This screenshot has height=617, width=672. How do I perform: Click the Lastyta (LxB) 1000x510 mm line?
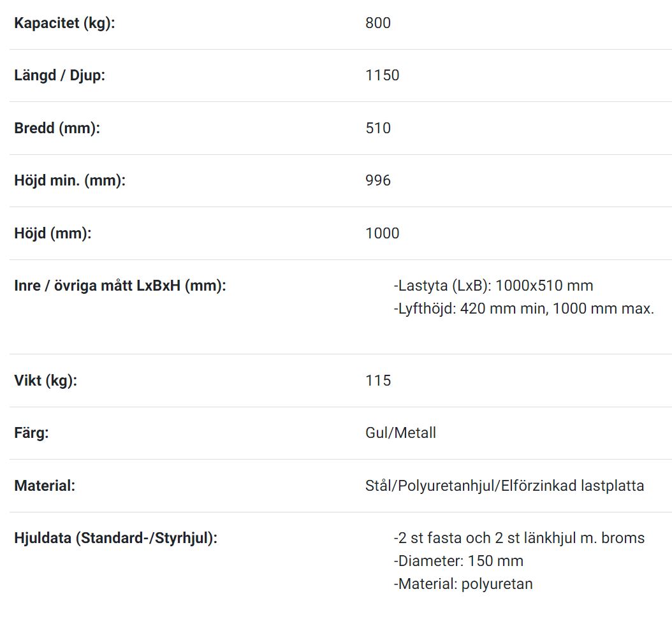click(493, 286)
